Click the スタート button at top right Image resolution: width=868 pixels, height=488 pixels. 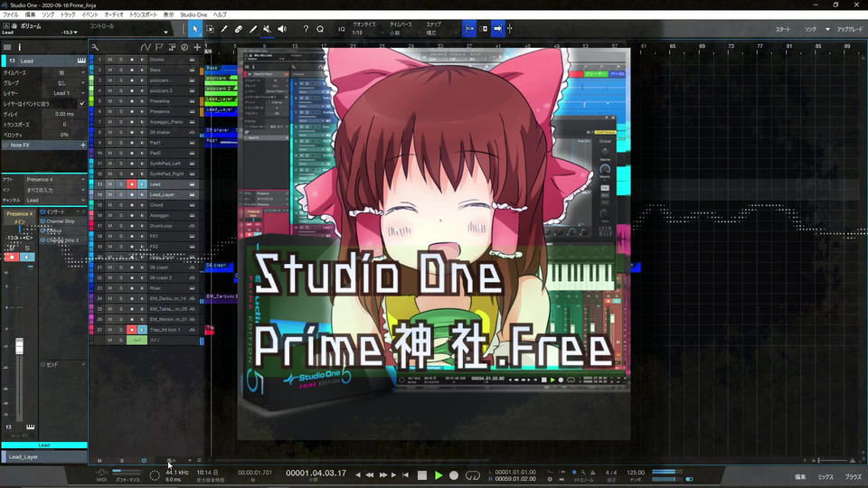click(x=783, y=29)
